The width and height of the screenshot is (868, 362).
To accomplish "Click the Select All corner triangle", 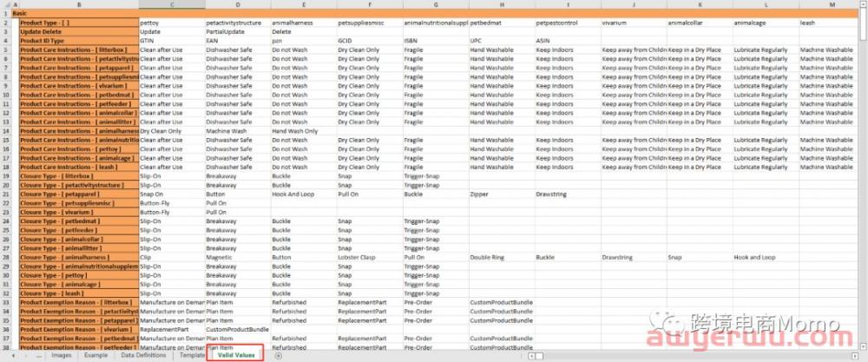I will pos(5,4).
